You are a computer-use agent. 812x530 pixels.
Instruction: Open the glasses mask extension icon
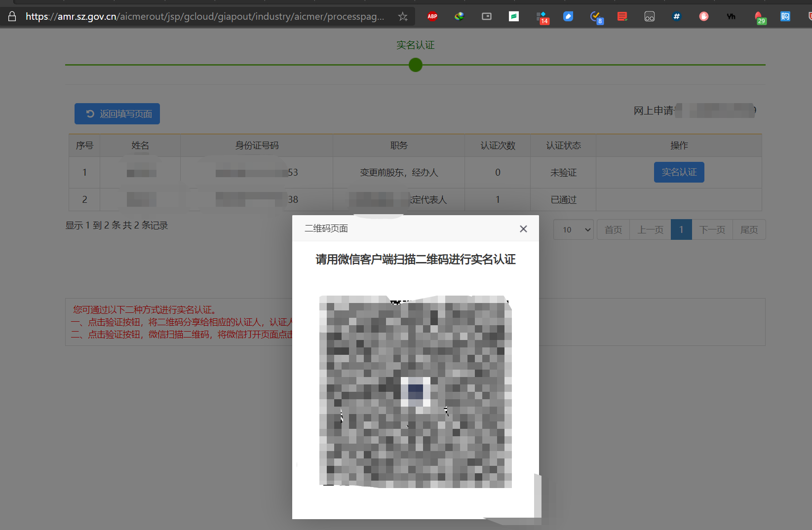tap(650, 16)
